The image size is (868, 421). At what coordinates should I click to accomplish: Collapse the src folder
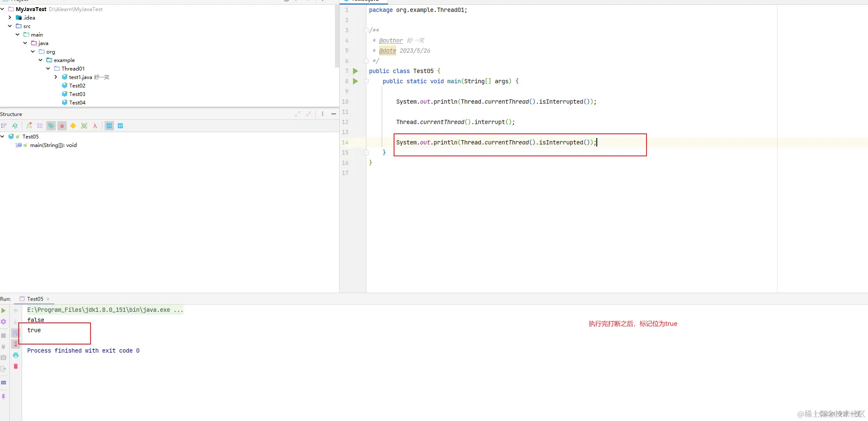10,26
